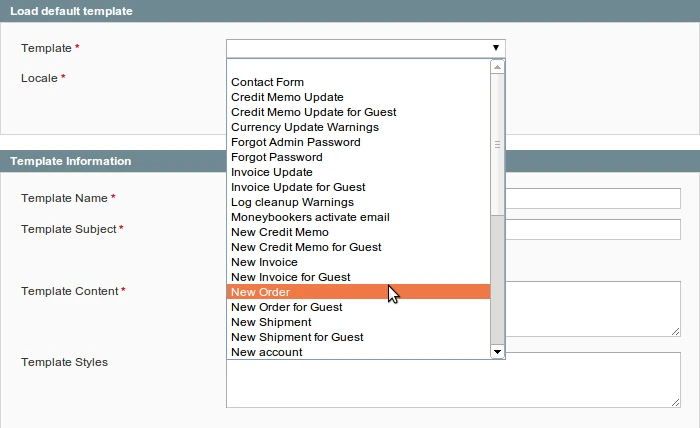Select Log cleanup Warnings template
The width and height of the screenshot is (700, 428).
[358, 202]
